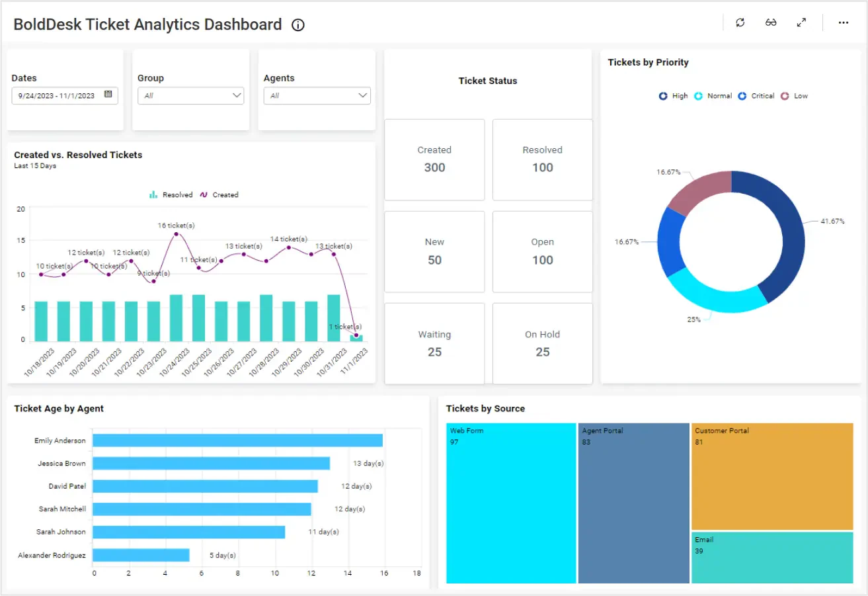The height and width of the screenshot is (596, 868).
Task: Click the Created vs. Resolved Tickets title
Action: (78, 155)
